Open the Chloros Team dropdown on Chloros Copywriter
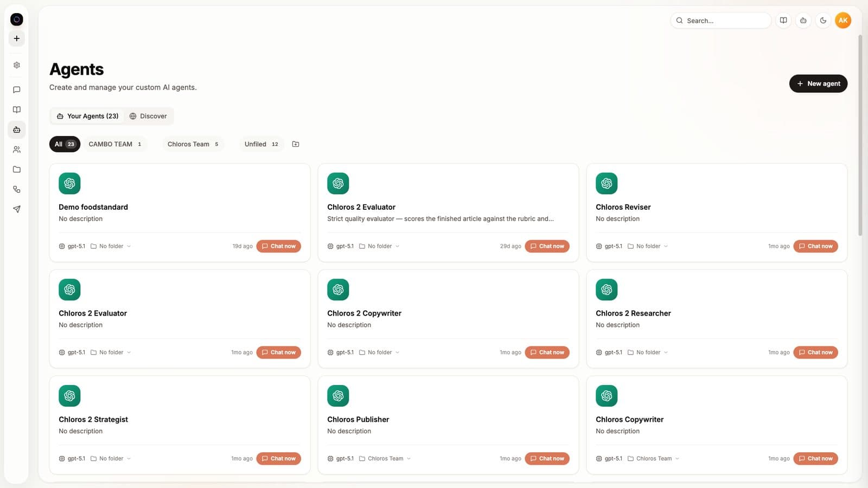The height and width of the screenshot is (488, 868). (x=654, y=459)
